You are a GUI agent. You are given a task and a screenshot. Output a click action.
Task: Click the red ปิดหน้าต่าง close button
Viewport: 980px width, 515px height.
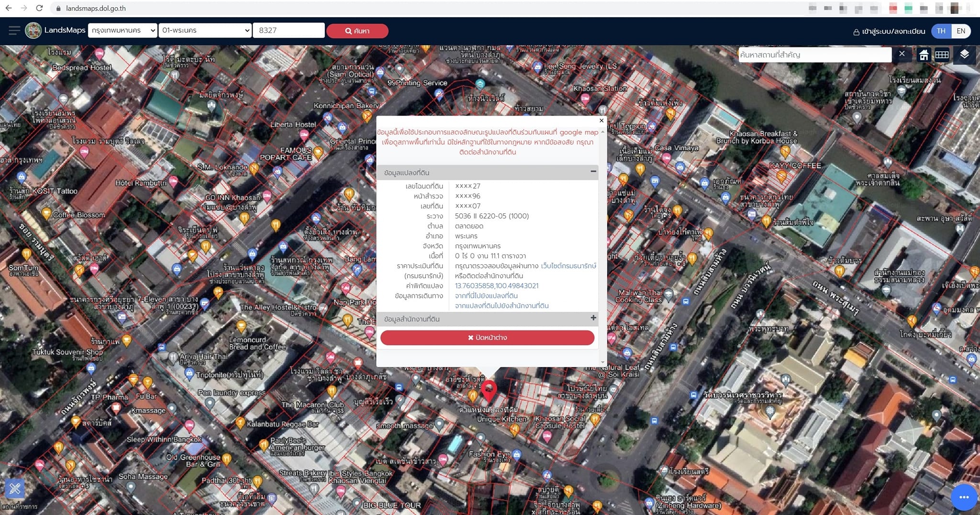487,338
